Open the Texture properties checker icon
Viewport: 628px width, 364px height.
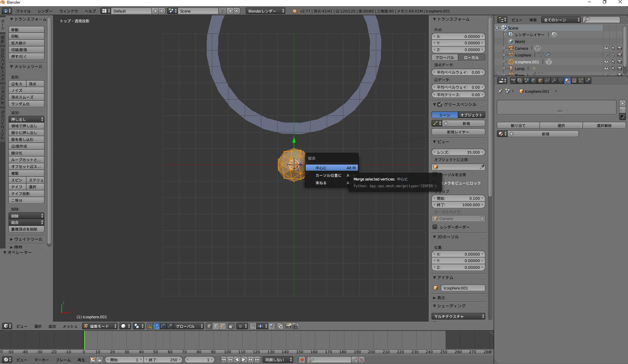pyautogui.click(x=574, y=81)
